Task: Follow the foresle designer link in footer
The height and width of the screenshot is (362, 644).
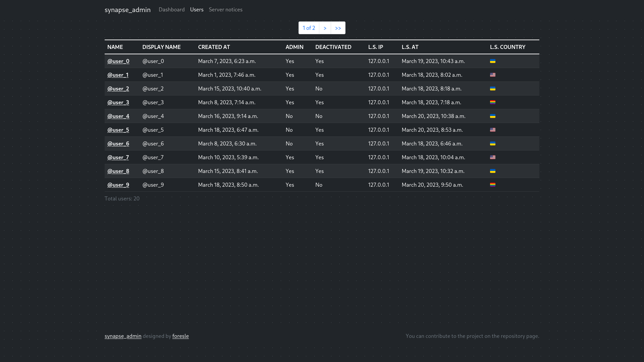Action: click(180, 336)
